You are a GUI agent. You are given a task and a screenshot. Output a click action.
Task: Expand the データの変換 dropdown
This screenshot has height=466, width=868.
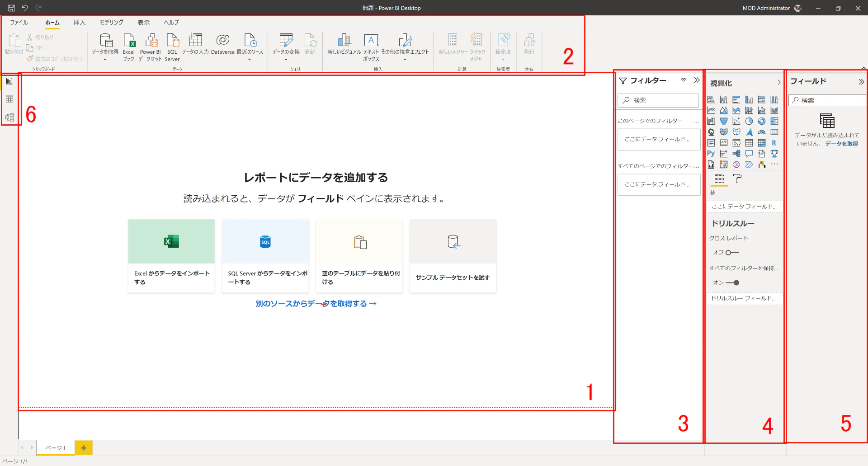point(286,60)
